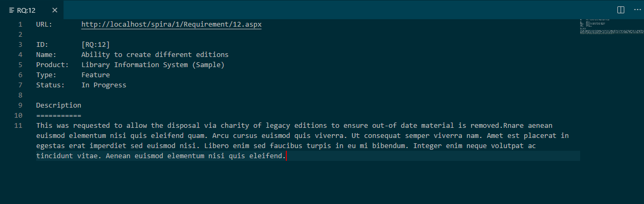Open the More Actions ellipsis menu

[637, 10]
